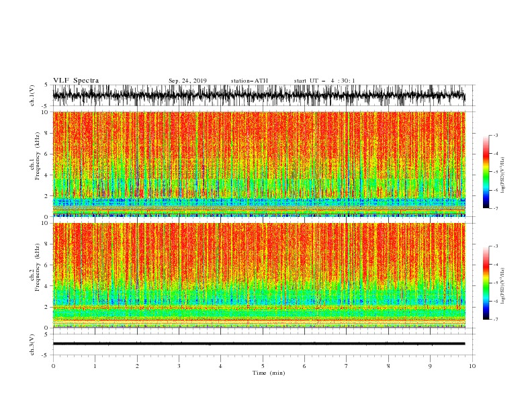Click the "ch.3(V)" axis label
This screenshot has height=411, width=532.
tap(32, 345)
